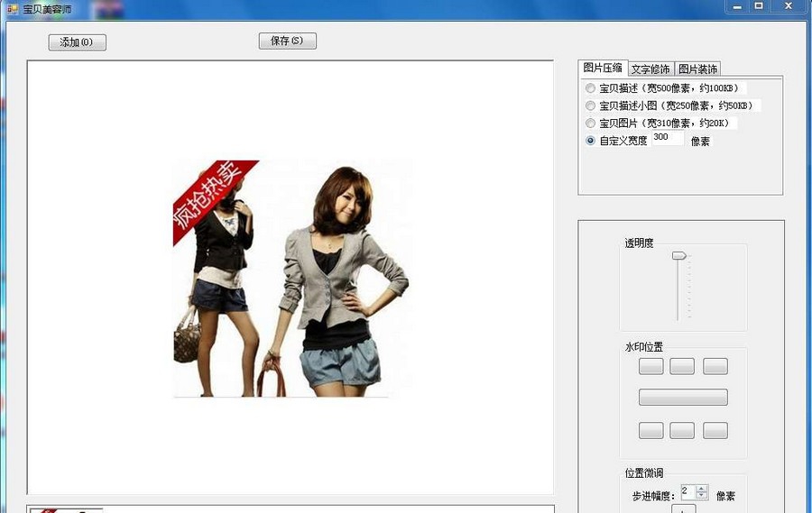812x513 pixels.
Task: Click the 保存(S) button
Action: (288, 41)
